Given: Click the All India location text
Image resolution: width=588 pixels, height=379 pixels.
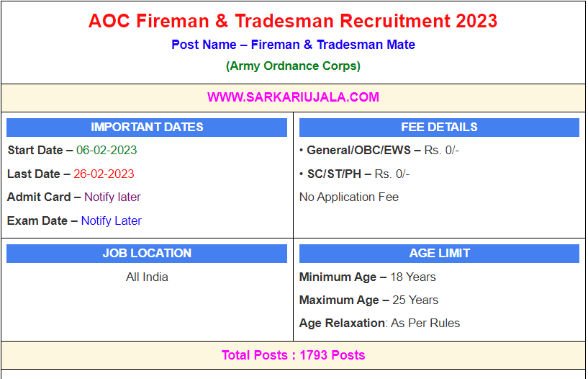Looking at the screenshot, I should coord(147,277).
